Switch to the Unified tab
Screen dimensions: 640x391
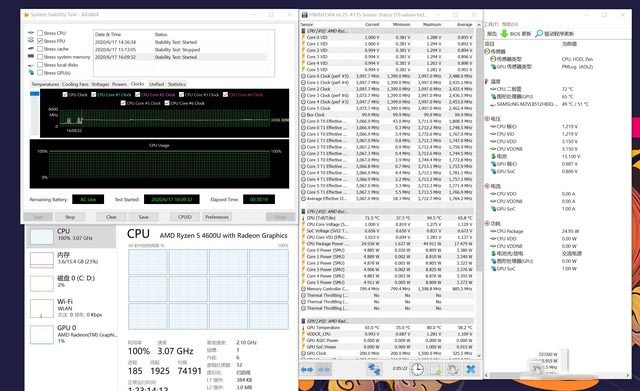pos(156,84)
